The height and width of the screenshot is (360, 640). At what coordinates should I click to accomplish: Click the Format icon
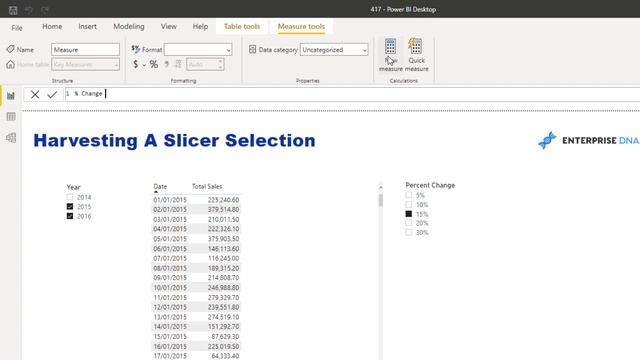click(x=136, y=49)
